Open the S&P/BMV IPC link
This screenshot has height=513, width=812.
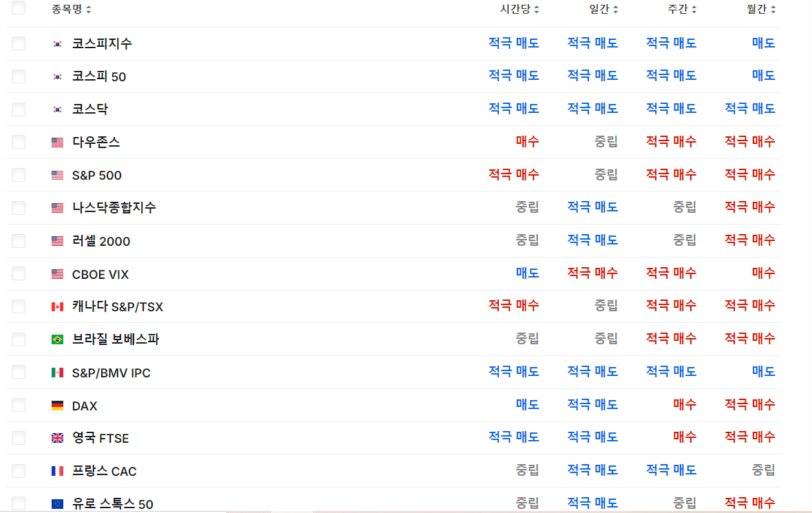(x=111, y=373)
